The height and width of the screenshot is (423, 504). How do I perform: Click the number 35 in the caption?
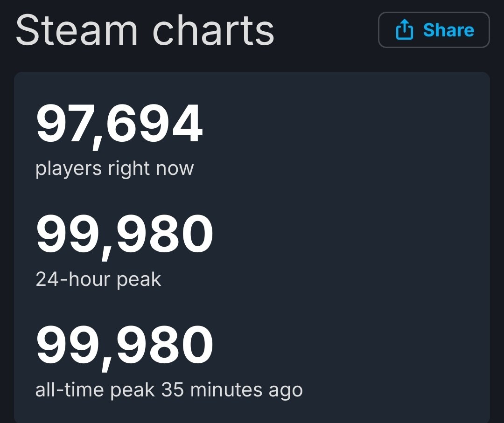coord(173,389)
